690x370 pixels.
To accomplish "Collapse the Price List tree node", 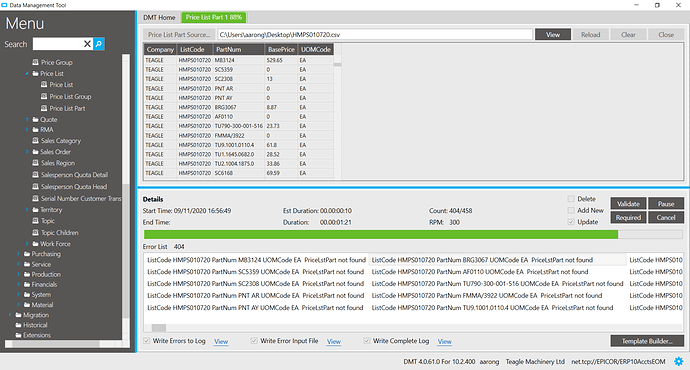I will click(27, 73).
